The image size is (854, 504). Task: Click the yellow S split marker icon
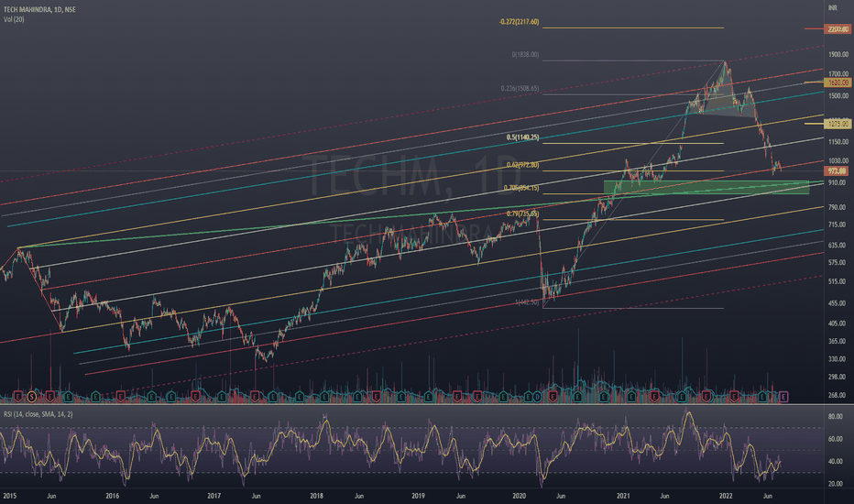pyautogui.click(x=31, y=397)
